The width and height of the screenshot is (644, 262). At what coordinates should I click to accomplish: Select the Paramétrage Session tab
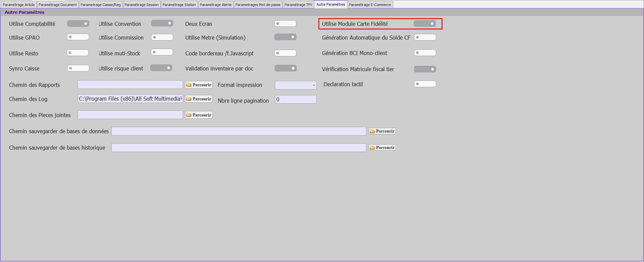point(142,5)
